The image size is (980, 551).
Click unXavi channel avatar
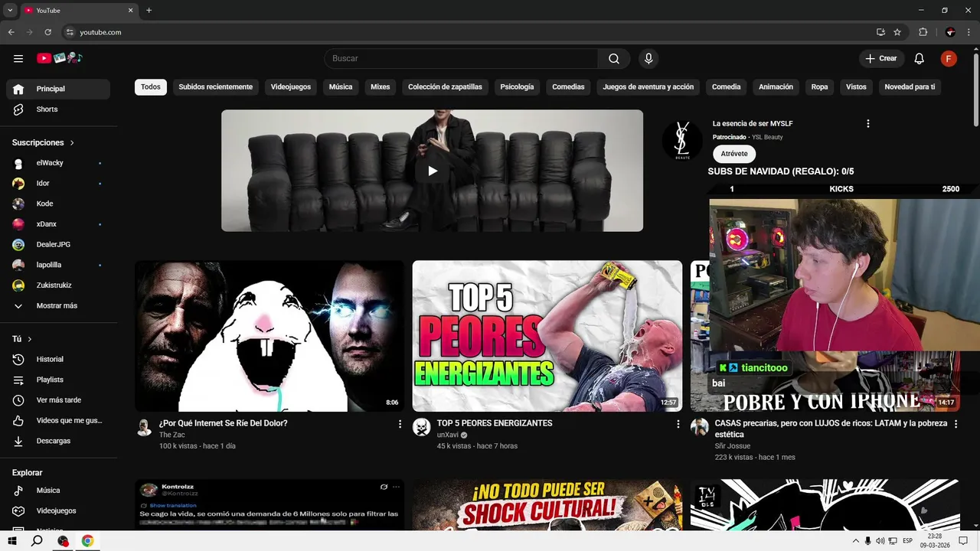point(422,427)
